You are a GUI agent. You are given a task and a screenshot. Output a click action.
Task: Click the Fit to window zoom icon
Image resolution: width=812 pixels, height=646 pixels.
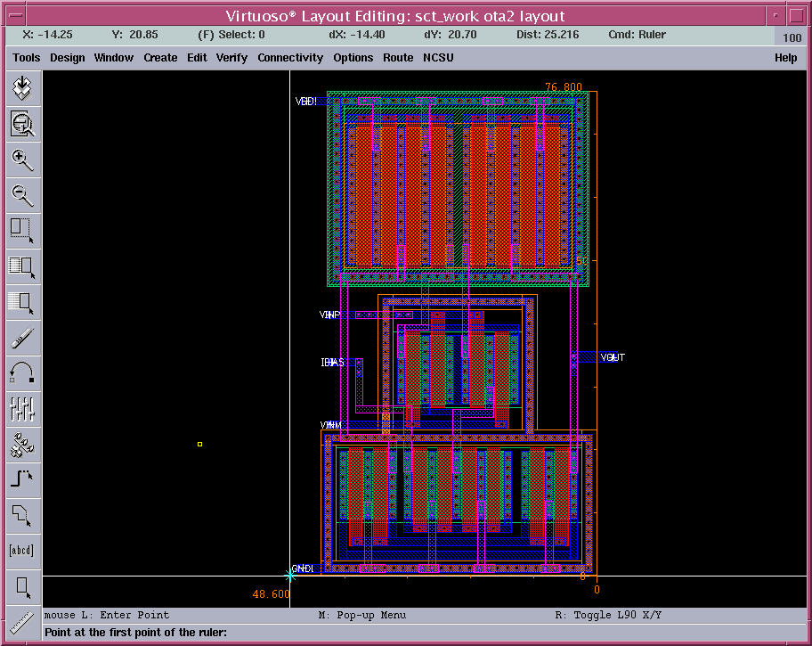(x=23, y=124)
